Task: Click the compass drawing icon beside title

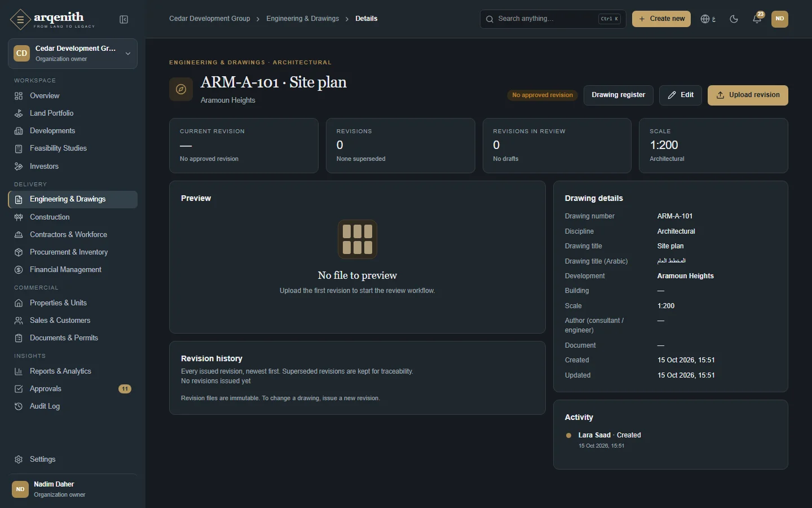Action: tap(181, 89)
